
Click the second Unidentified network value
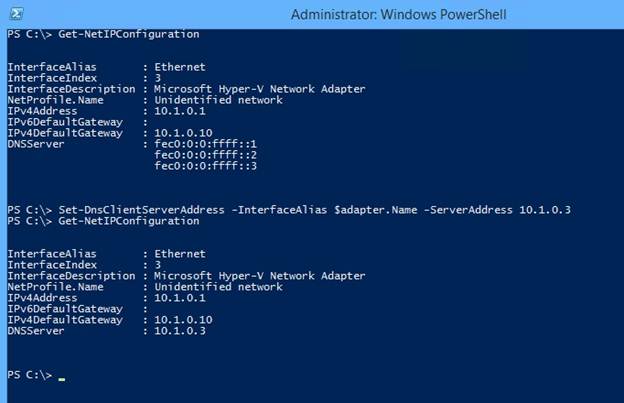click(218, 287)
